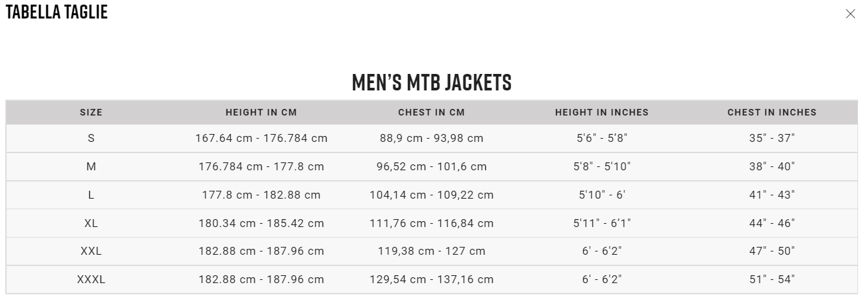Click the XXL size row label

(x=91, y=251)
